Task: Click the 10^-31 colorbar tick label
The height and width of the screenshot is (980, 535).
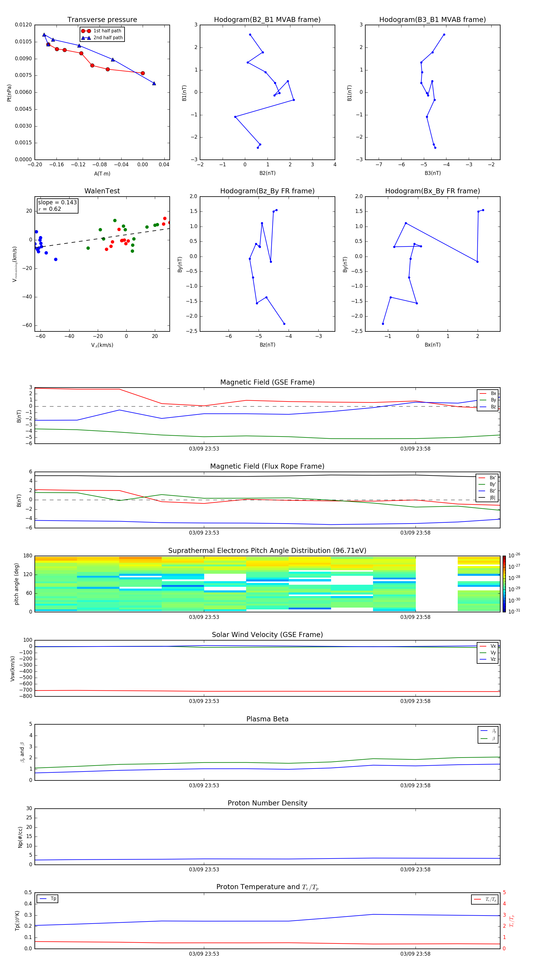Action: 514,611
